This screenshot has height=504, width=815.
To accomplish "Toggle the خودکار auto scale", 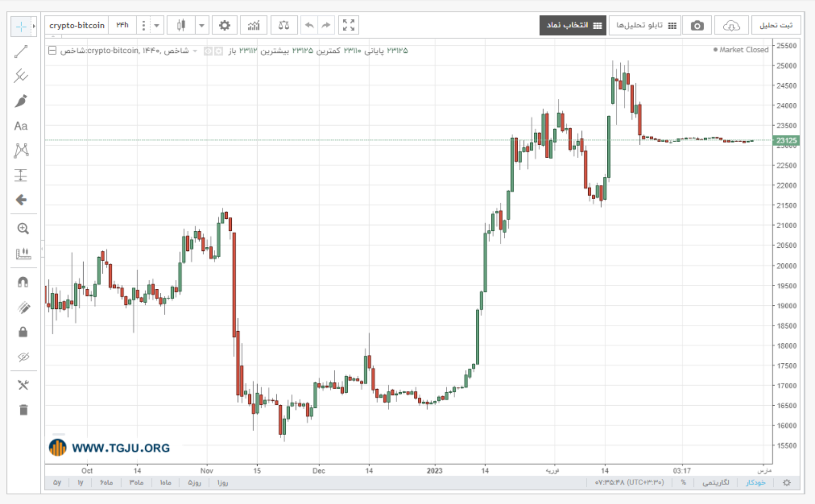I will [x=756, y=482].
